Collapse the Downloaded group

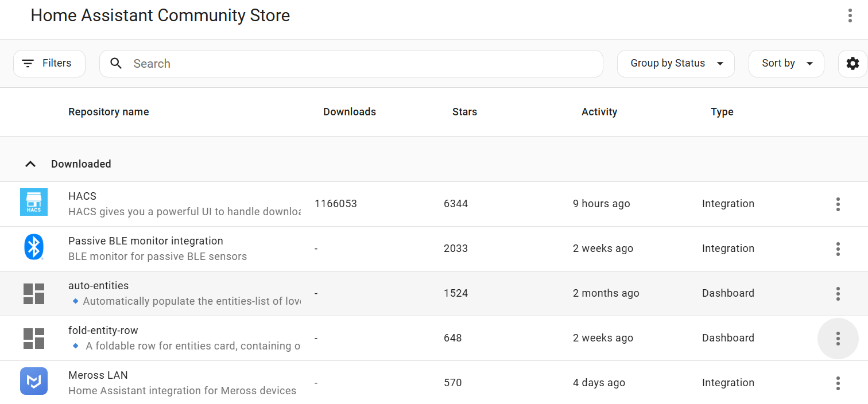pyautogui.click(x=30, y=164)
